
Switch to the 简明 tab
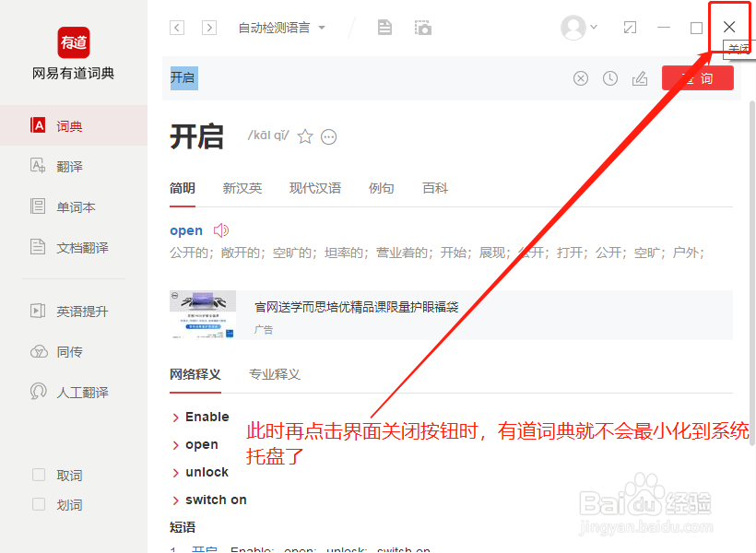183,188
